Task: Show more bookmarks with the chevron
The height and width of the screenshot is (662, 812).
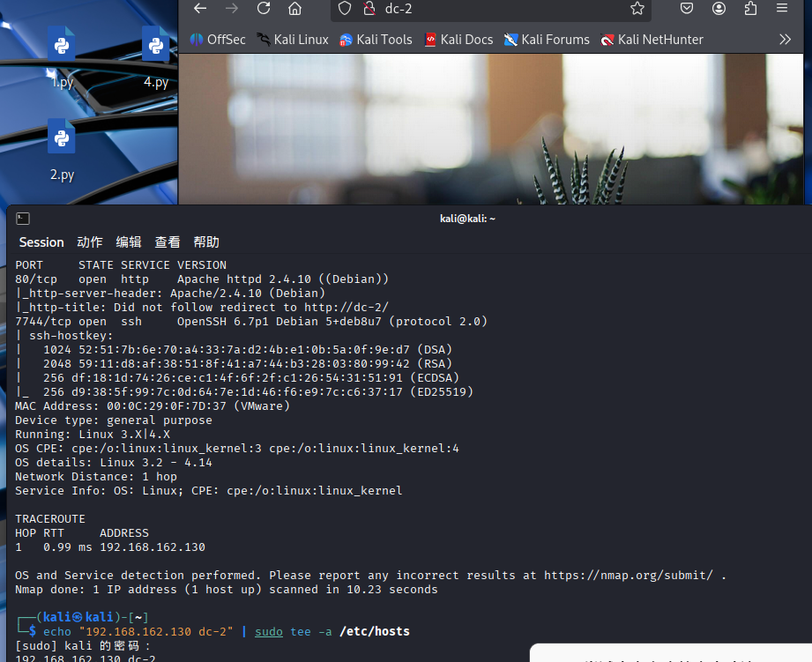Action: [785, 40]
